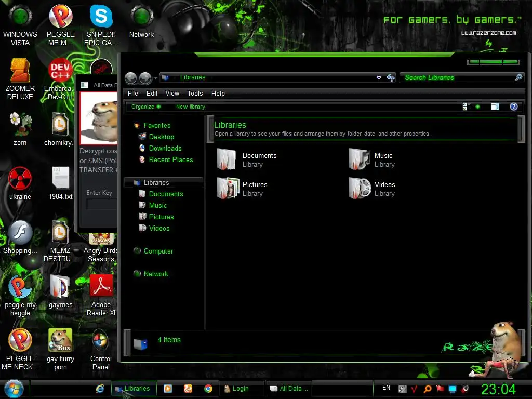Open MEMZ DESTRU... desktop icon
This screenshot has height=399, width=532.
click(60, 241)
